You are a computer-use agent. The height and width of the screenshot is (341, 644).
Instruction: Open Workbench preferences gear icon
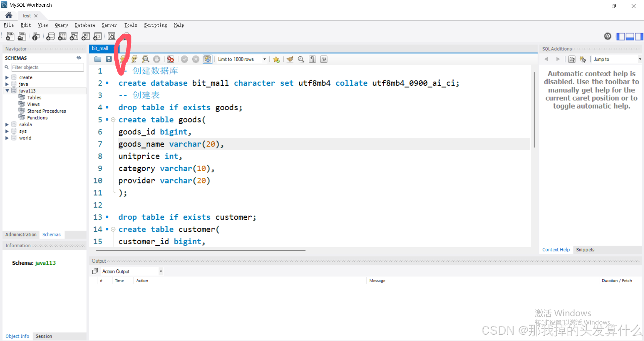(607, 36)
